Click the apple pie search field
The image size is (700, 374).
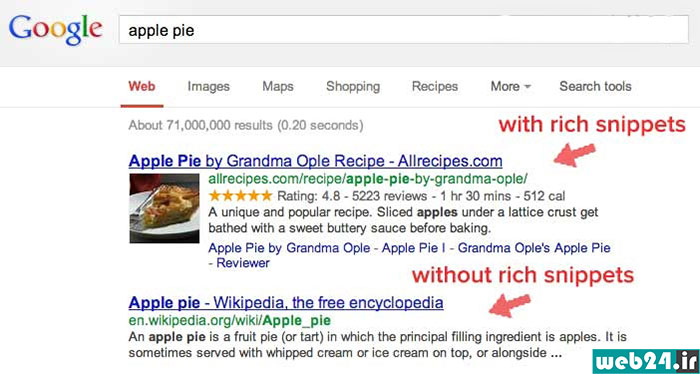404,29
